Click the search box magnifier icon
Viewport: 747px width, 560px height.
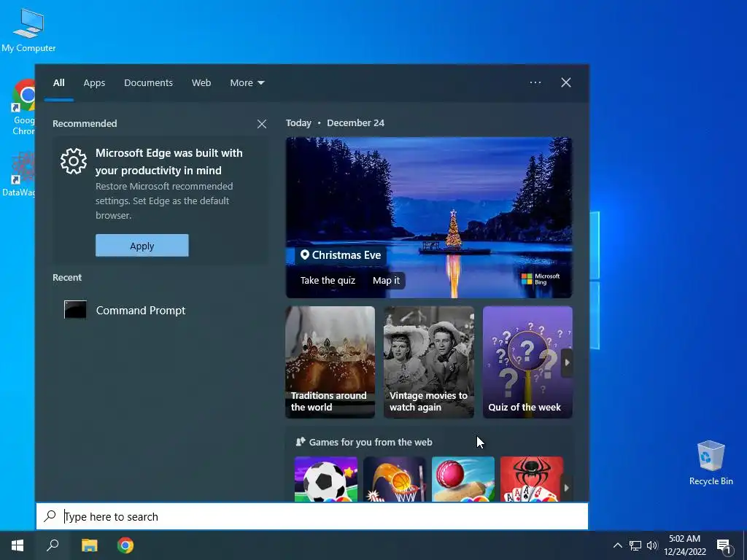click(50, 516)
